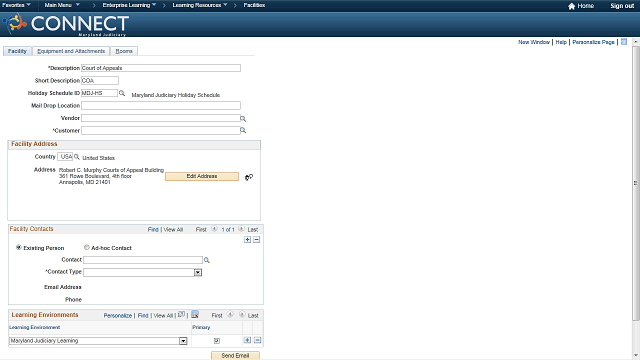Open the New Window link

point(534,42)
